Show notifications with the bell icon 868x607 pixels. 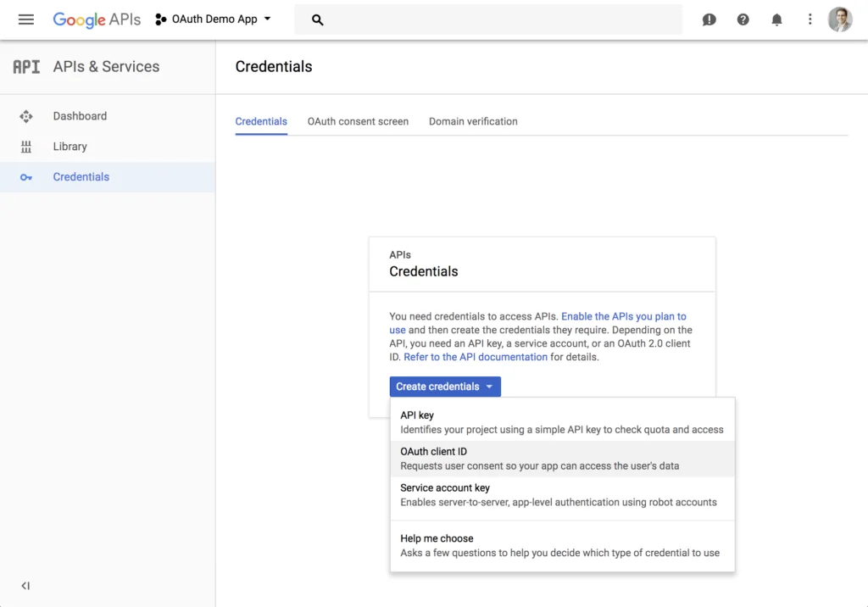[x=776, y=19]
